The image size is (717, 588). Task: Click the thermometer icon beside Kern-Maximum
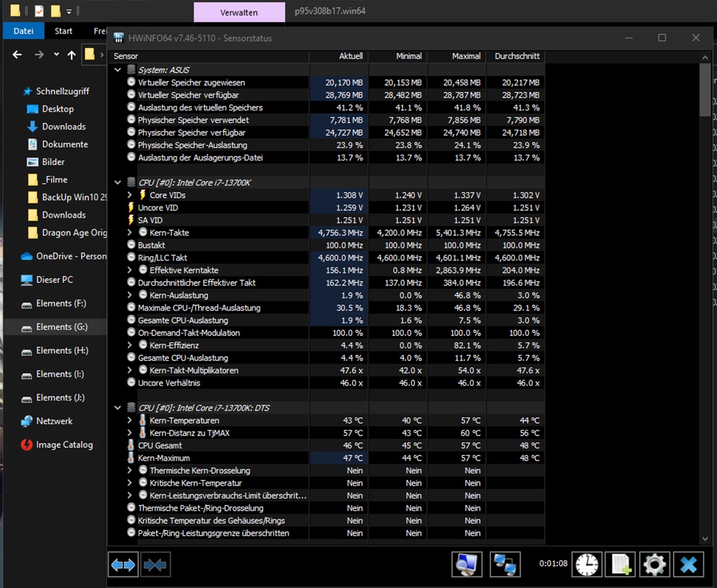click(131, 458)
